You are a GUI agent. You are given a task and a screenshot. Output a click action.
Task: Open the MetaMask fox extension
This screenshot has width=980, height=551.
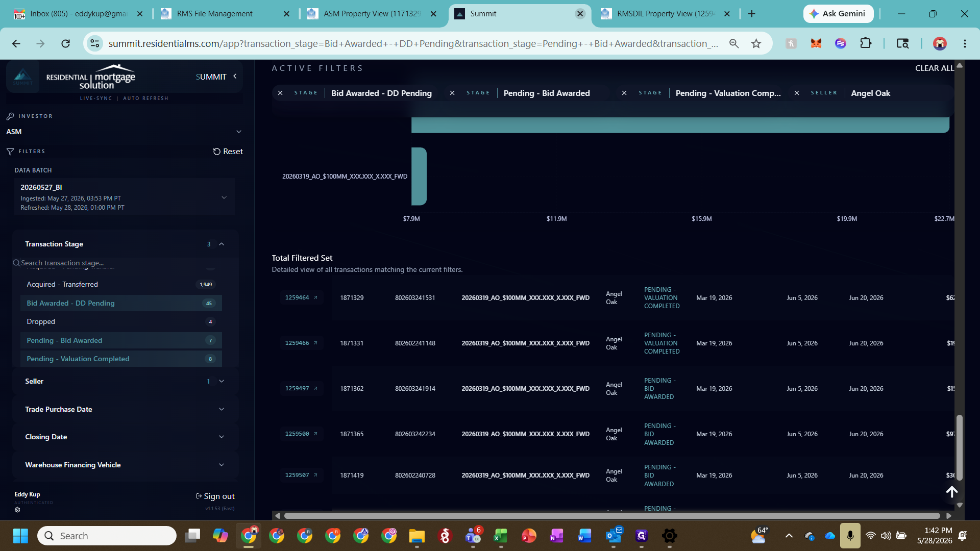[x=816, y=44]
